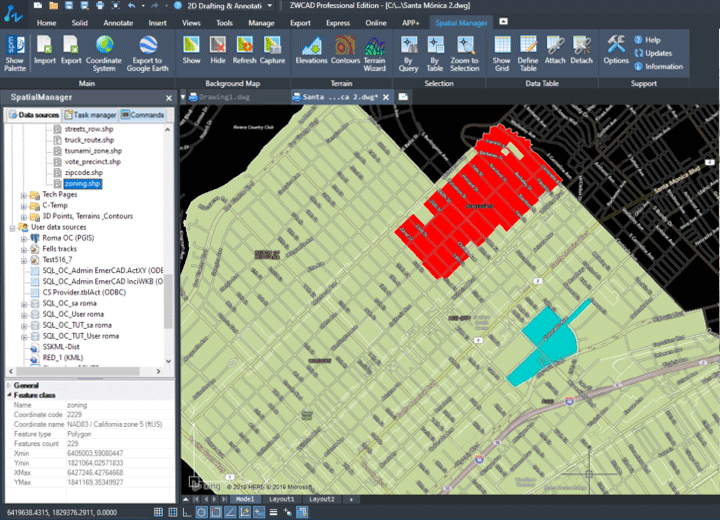The width and height of the screenshot is (720, 520).
Task: Open the Elevations terrain tool
Action: (311, 50)
